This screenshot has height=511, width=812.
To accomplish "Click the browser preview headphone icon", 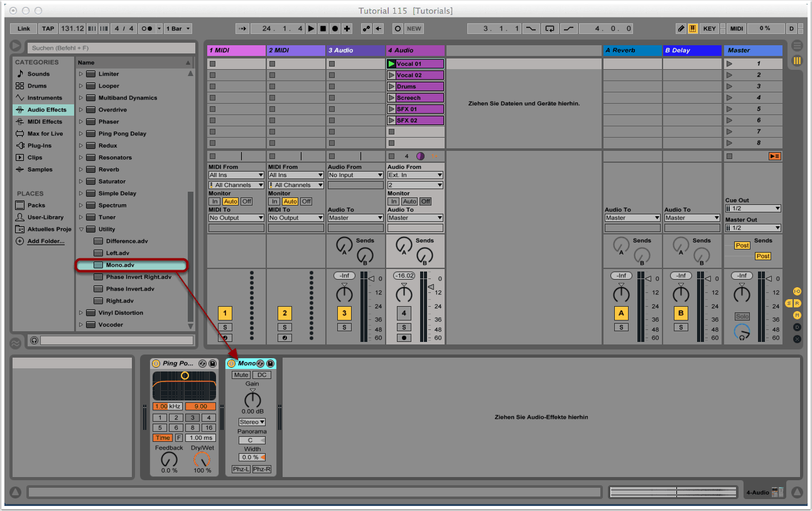I will (x=34, y=340).
